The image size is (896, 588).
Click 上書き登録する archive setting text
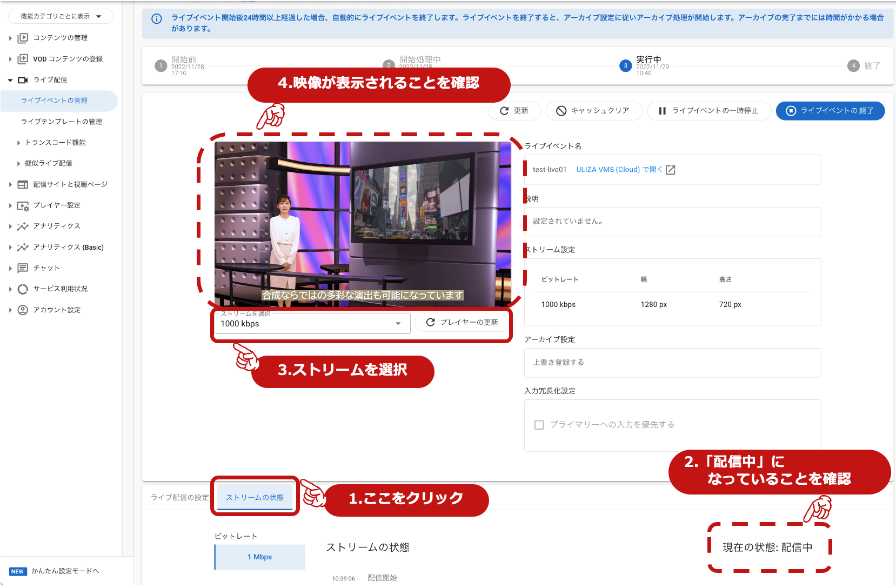click(558, 362)
